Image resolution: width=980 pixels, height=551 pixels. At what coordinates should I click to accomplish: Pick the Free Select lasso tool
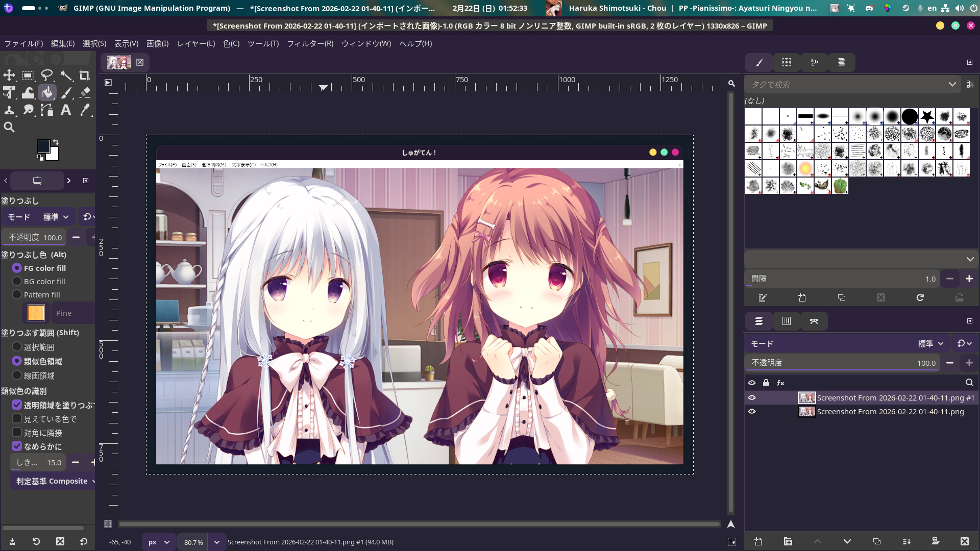click(x=47, y=76)
